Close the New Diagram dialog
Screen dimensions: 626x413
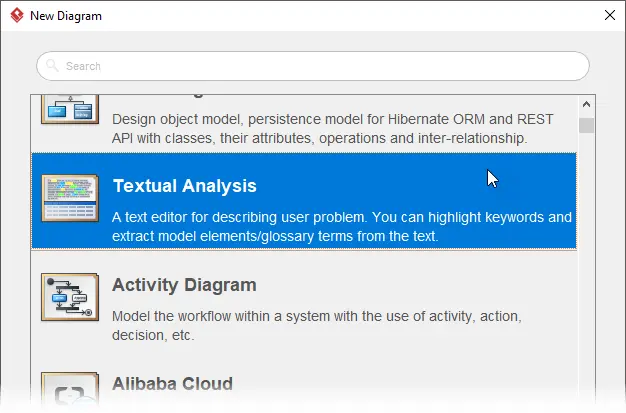610,15
